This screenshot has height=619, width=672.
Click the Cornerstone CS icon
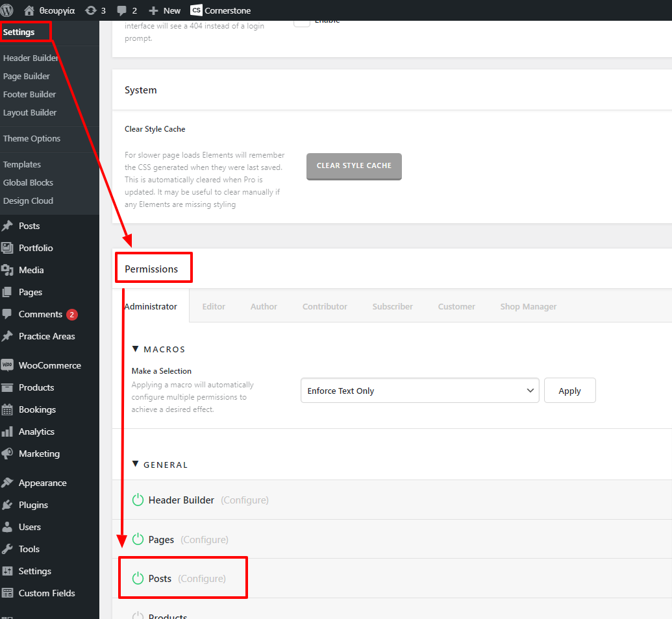click(196, 10)
